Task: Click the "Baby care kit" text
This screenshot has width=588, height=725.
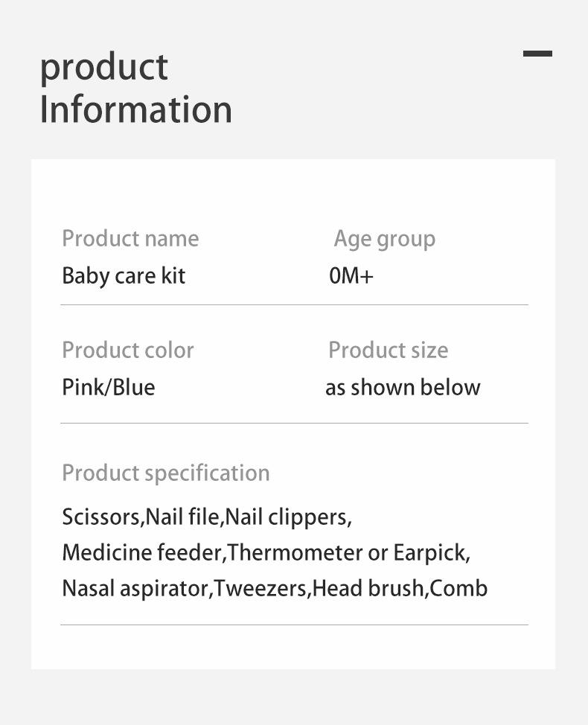Action: point(124,276)
